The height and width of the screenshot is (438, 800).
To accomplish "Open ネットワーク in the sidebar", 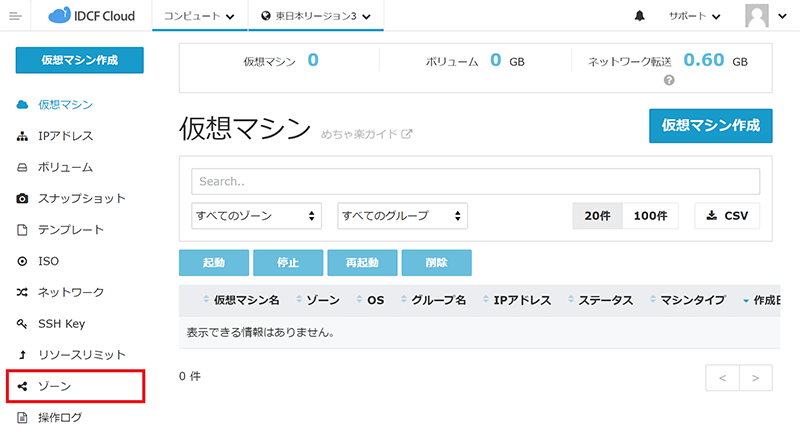I will click(x=70, y=292).
